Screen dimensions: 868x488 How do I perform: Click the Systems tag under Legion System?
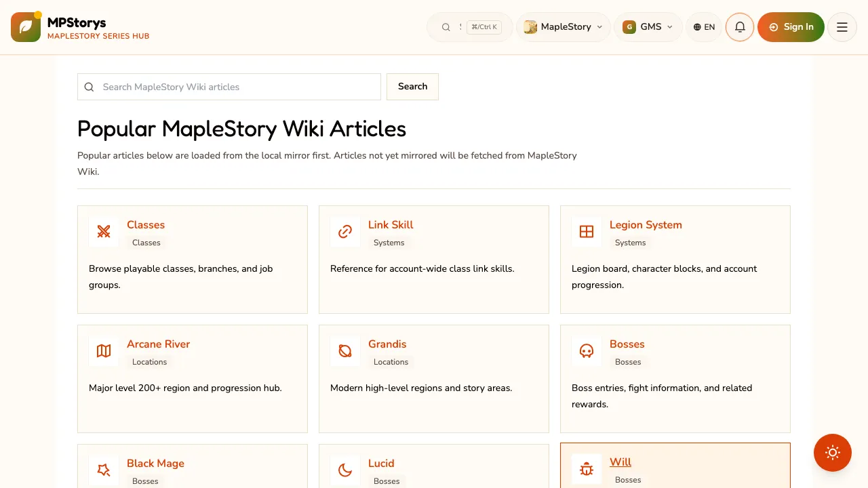[631, 243]
